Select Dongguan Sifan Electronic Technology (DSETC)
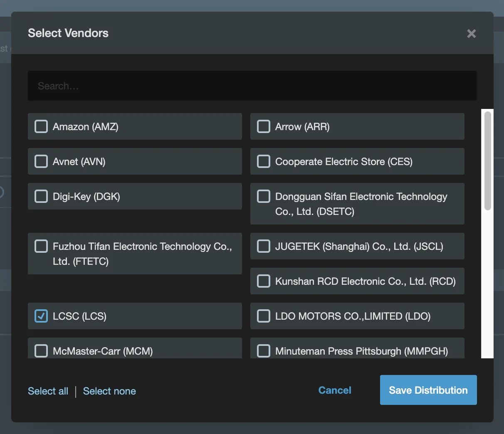The width and height of the screenshot is (504, 434). 264,196
